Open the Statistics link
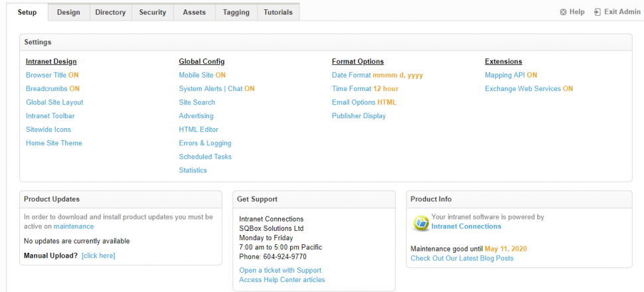This screenshot has width=644, height=292. 193,170
